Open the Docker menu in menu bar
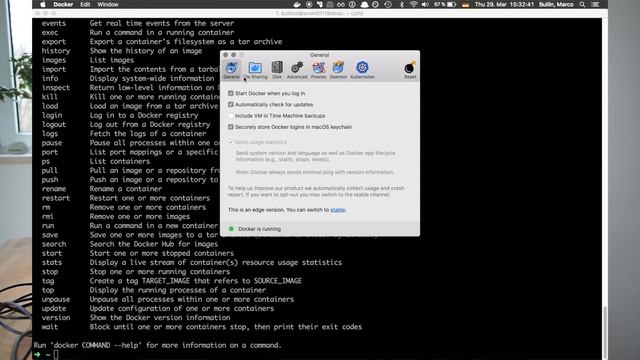Screen dimensions: 640x360 coord(63,4)
